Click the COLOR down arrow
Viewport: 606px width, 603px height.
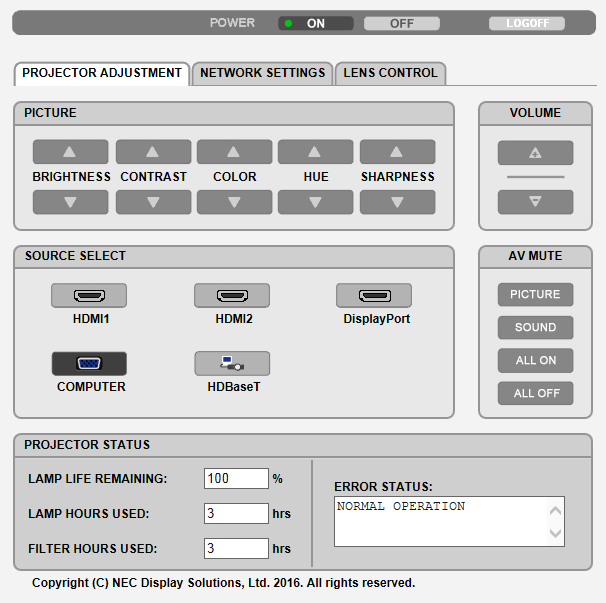click(x=235, y=202)
